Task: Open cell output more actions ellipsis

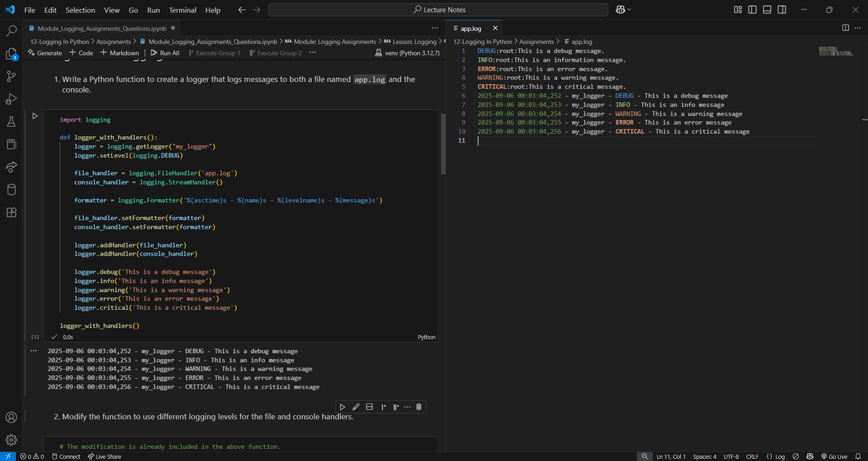Action: (33, 351)
